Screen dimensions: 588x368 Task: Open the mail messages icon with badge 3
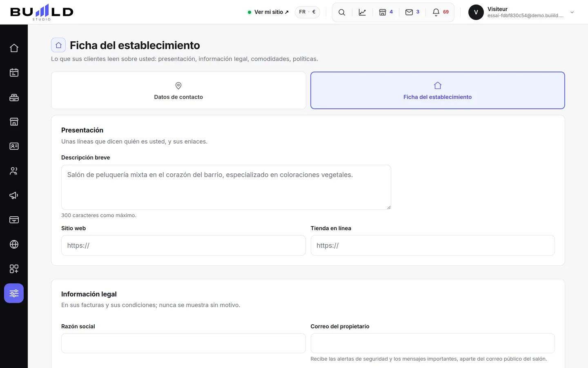coord(412,12)
